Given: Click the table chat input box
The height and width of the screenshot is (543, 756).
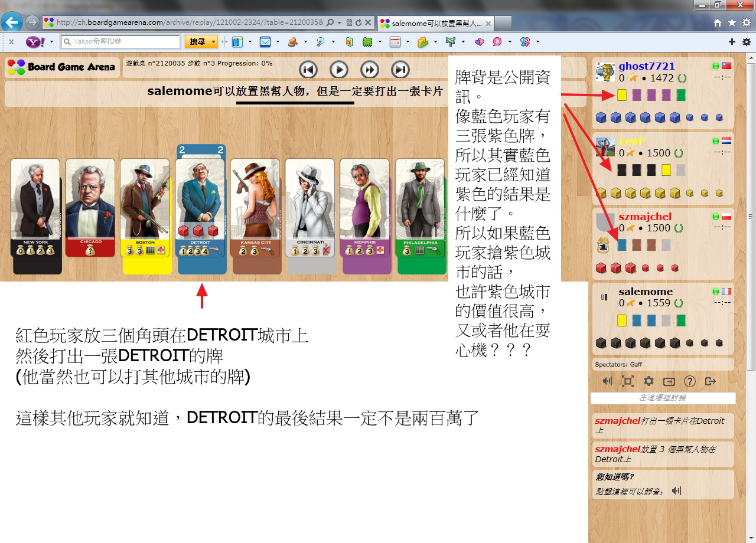Looking at the screenshot, I should pyautogui.click(x=663, y=398).
